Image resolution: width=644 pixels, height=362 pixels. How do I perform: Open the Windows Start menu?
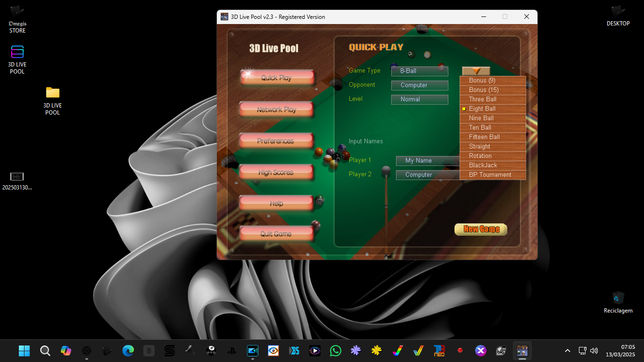point(24,351)
